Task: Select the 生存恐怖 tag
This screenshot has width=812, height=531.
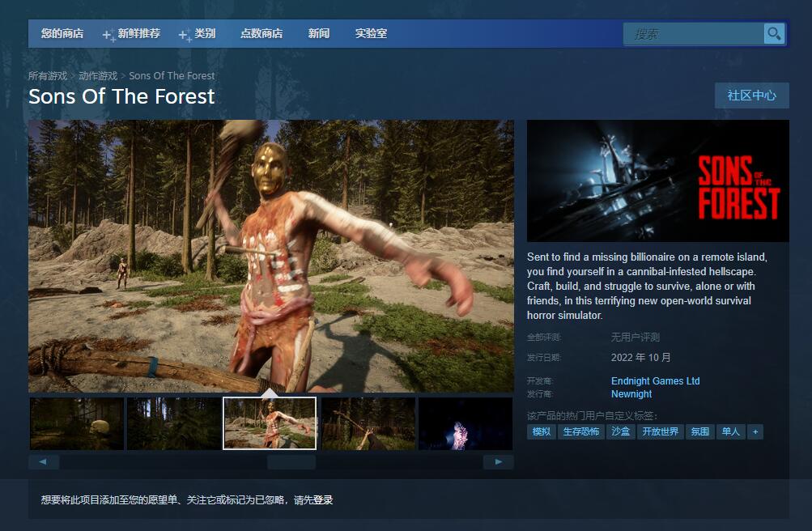Action: [581, 431]
